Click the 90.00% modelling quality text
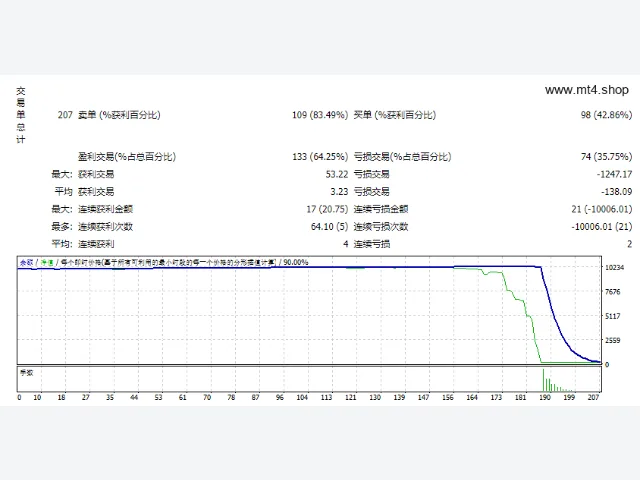The width and height of the screenshot is (640, 480). click(x=296, y=262)
